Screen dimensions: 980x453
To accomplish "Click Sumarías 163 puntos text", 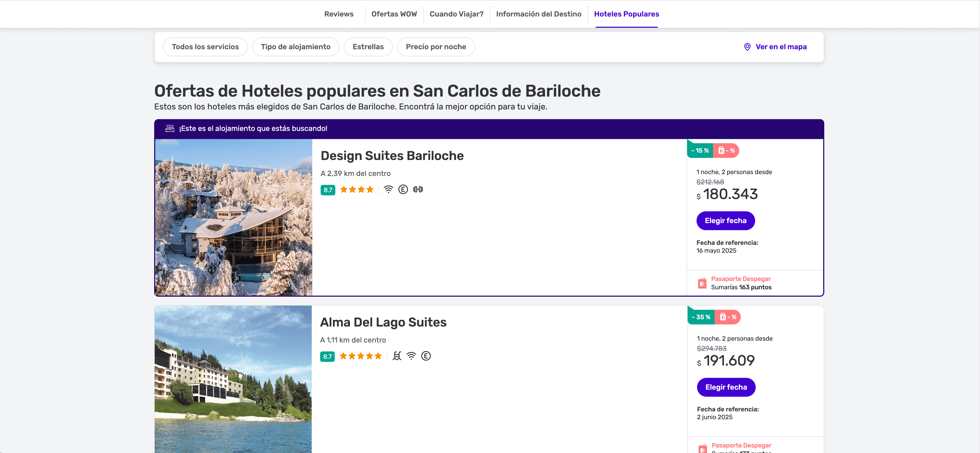I will coord(741,288).
